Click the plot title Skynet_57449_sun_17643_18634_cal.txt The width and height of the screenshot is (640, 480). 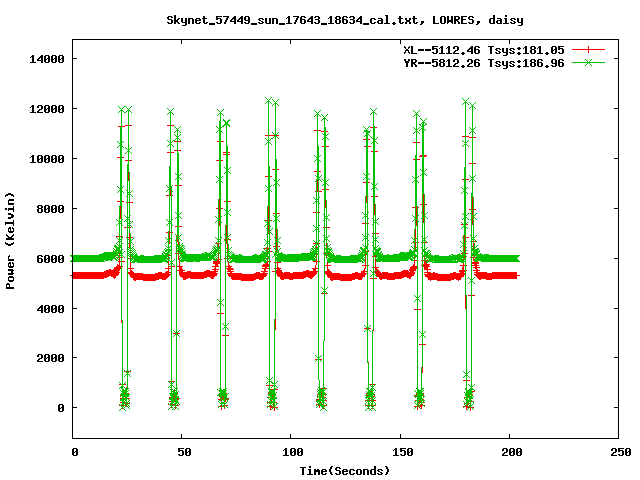coord(292,20)
